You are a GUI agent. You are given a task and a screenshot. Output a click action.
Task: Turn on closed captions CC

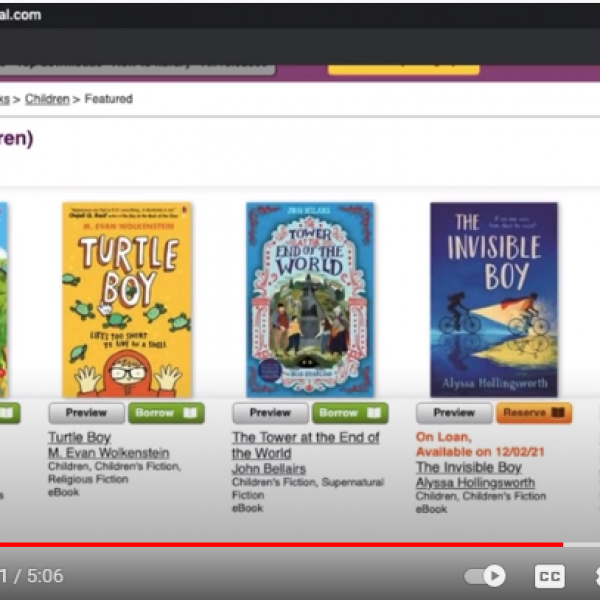[x=549, y=576]
